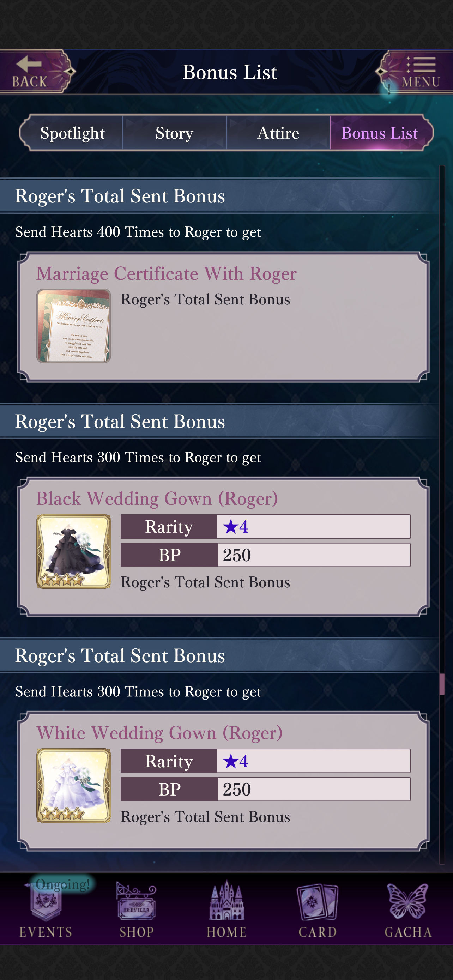Select the Bonus List tab
This screenshot has height=980, width=453.
pyautogui.click(x=380, y=133)
